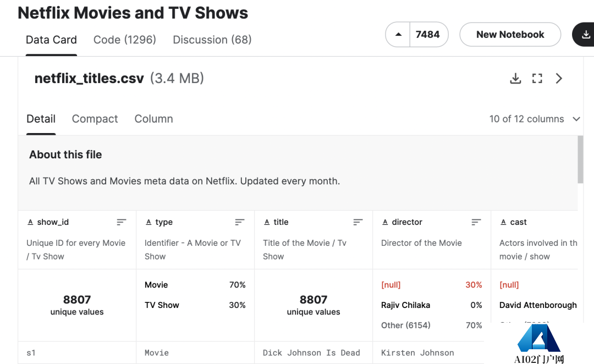Click the upvote arrow button
594x364 pixels.
[x=398, y=35]
